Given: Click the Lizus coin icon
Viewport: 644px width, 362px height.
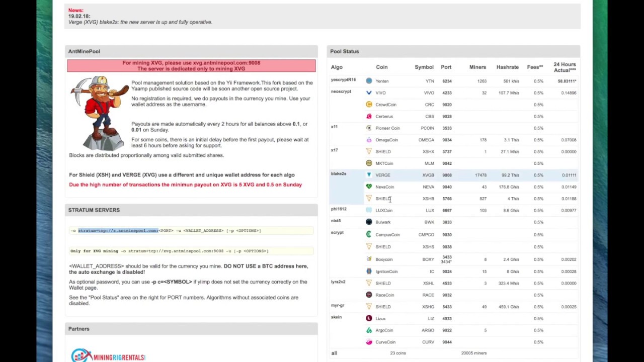Looking at the screenshot, I should [x=369, y=318].
